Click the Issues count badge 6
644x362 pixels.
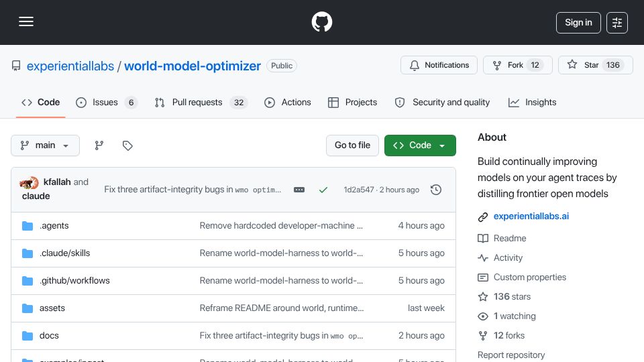coord(131,103)
